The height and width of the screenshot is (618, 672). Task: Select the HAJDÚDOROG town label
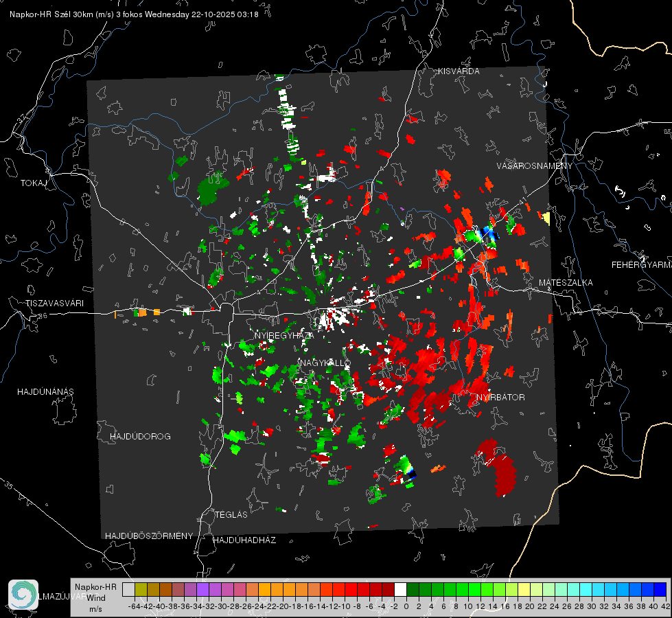[x=140, y=437]
